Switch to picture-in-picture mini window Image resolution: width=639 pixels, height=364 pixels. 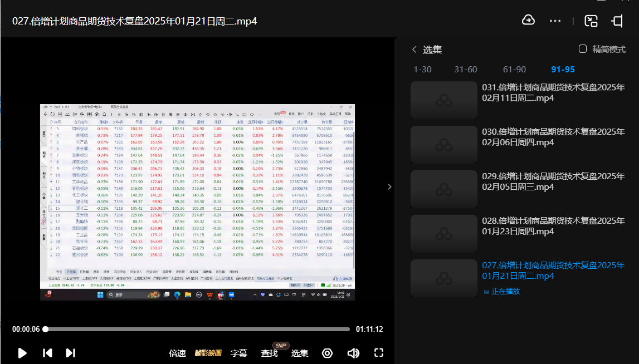pos(591,21)
